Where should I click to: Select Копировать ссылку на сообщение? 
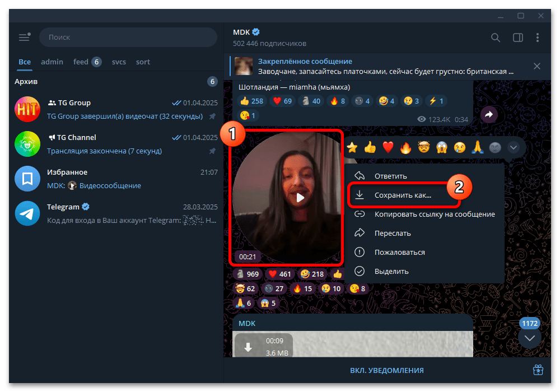(426, 214)
